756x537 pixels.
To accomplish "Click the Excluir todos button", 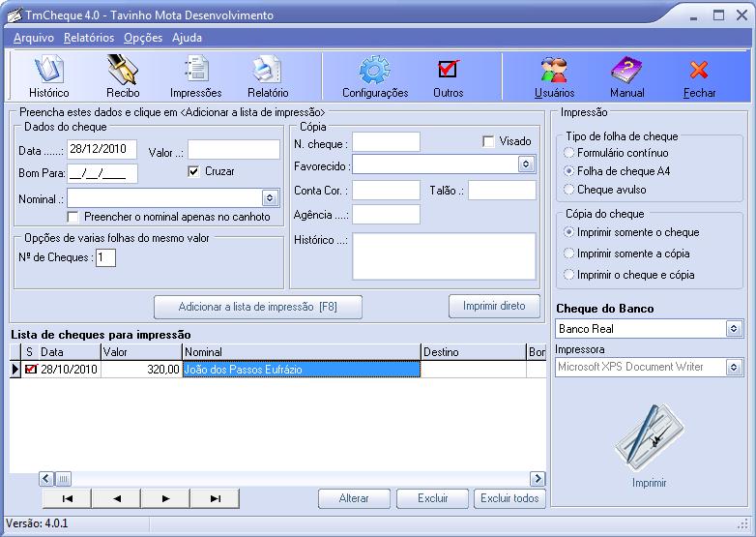I will coord(509,498).
